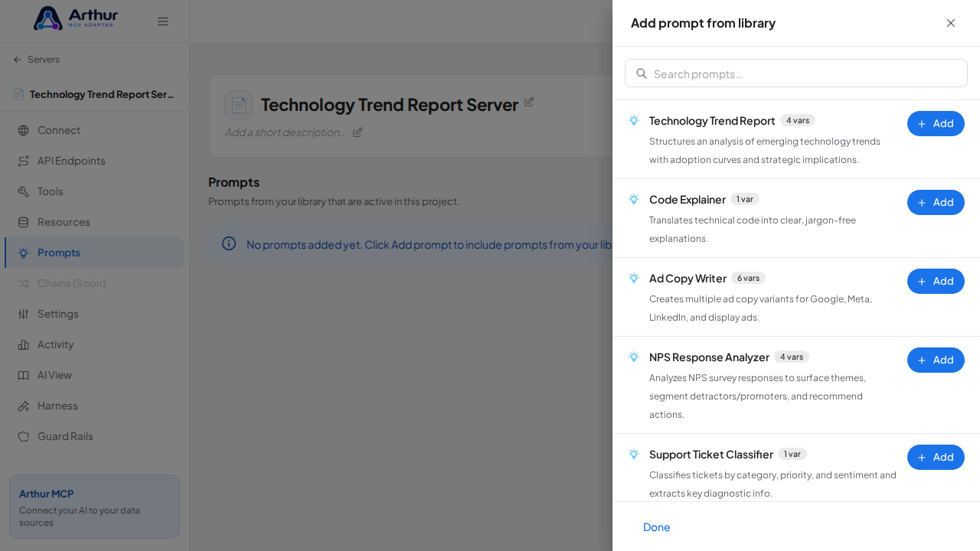
Task: Click the Technology Trend Report prompt title
Action: click(x=712, y=121)
